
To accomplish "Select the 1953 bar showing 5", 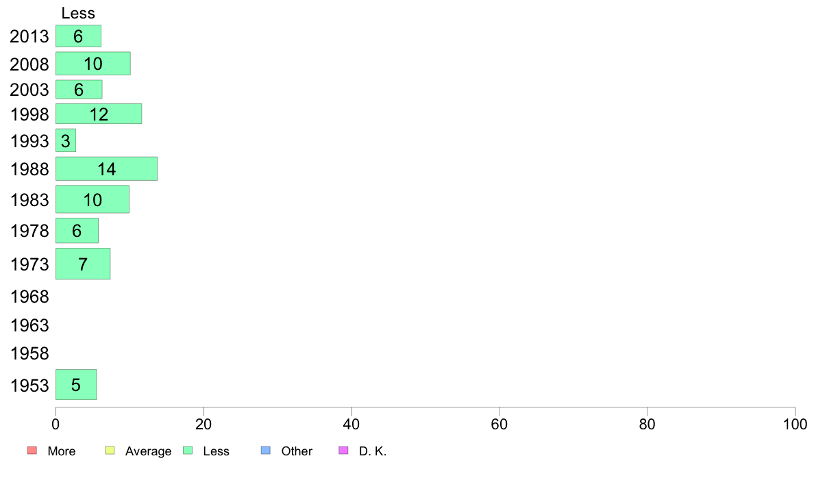I will coord(76,385).
